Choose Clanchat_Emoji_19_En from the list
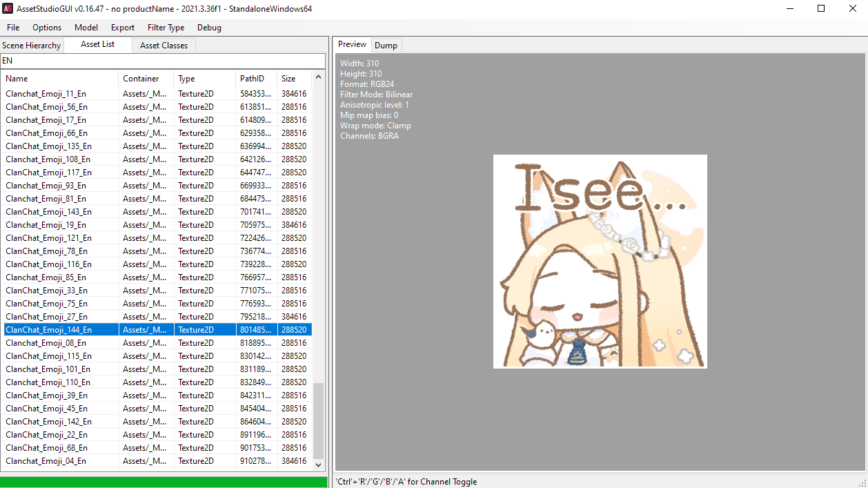The width and height of the screenshot is (868, 488). (158, 225)
